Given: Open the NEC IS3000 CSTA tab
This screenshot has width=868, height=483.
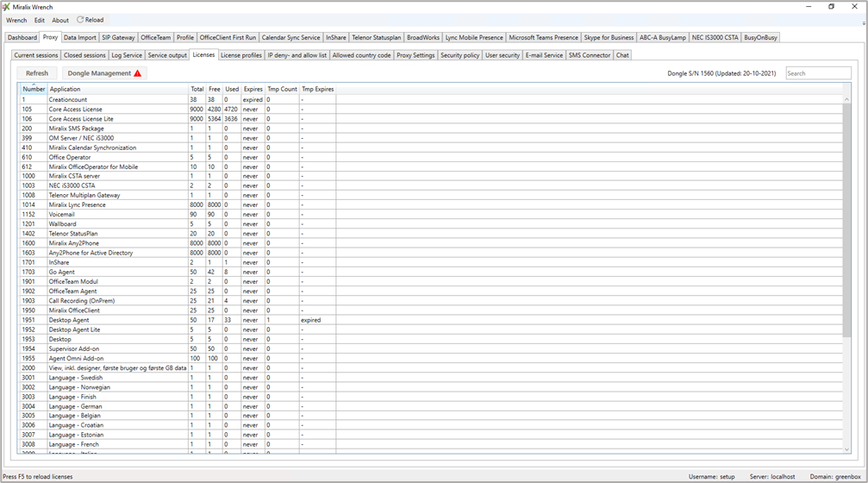Looking at the screenshot, I should coord(715,38).
